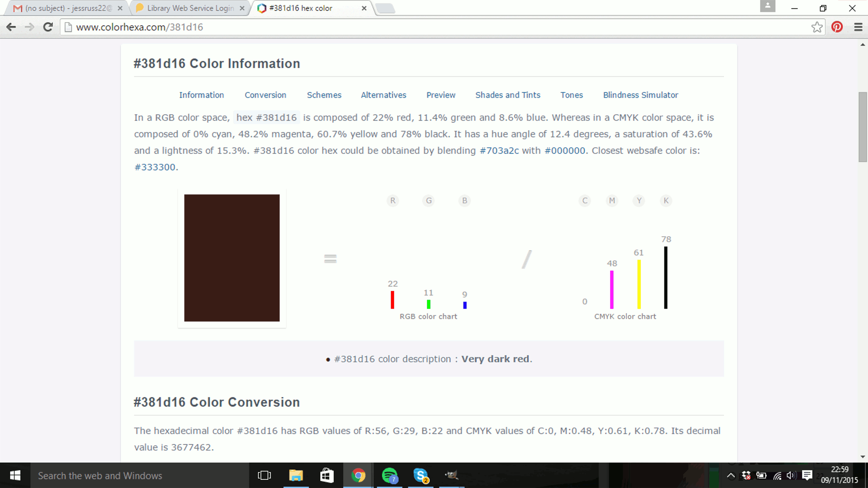Click the black K bar labeled 78
Screen dimensions: 868x488
coord(666,277)
